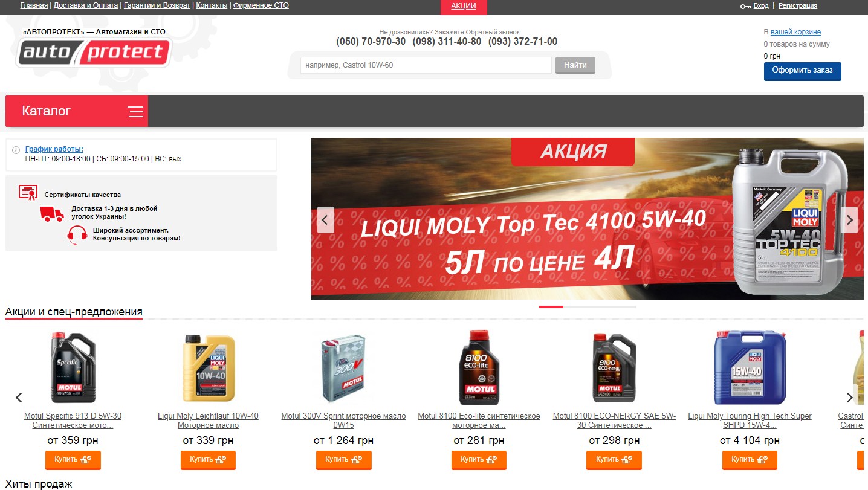
Task: Select the second banner slide indicator
Action: tap(575, 307)
